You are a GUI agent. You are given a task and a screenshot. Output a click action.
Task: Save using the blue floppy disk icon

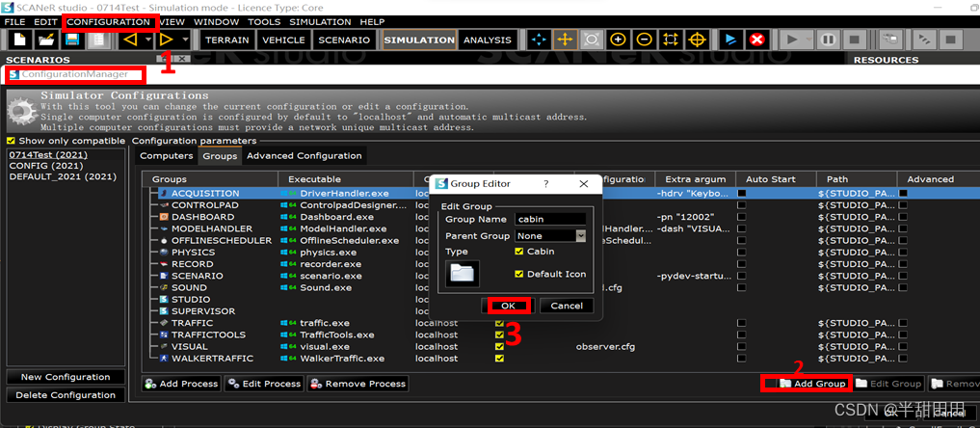[72, 40]
